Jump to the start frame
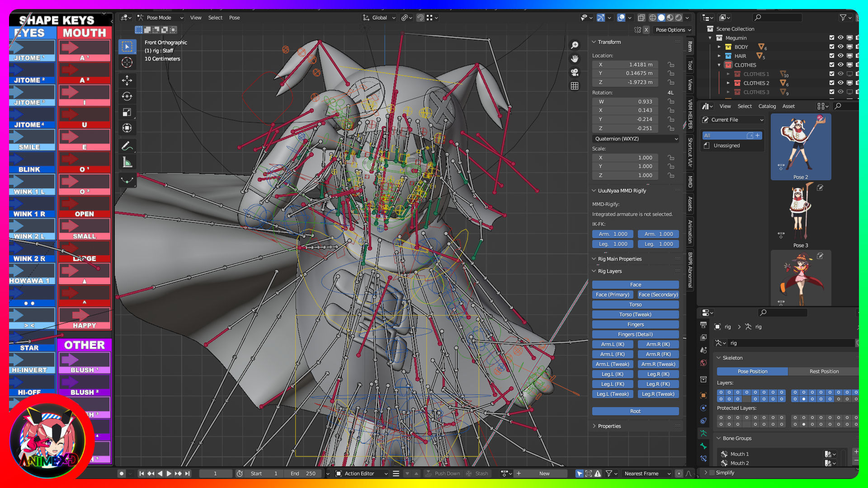The image size is (868, 488). 142,474
